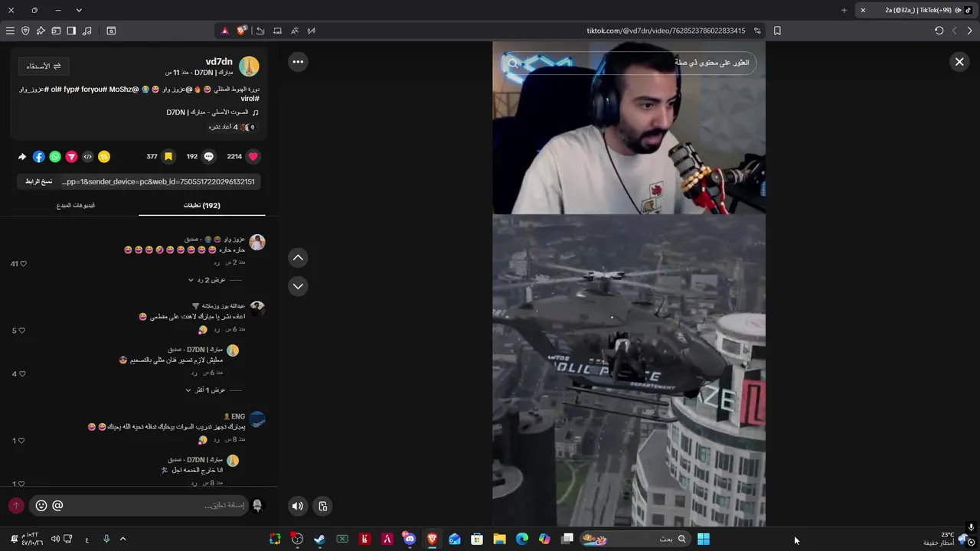Click the Brave Rewards triangle icon
980x551 pixels.
pos(224,31)
